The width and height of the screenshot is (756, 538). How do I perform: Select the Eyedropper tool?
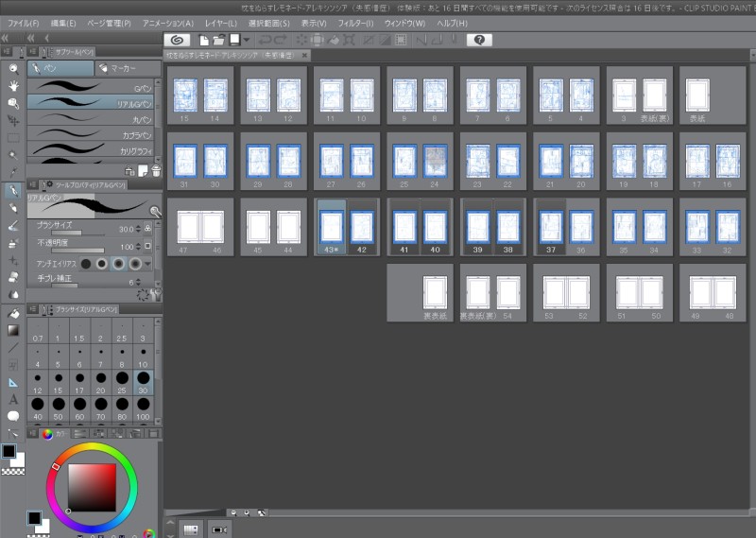point(13,172)
